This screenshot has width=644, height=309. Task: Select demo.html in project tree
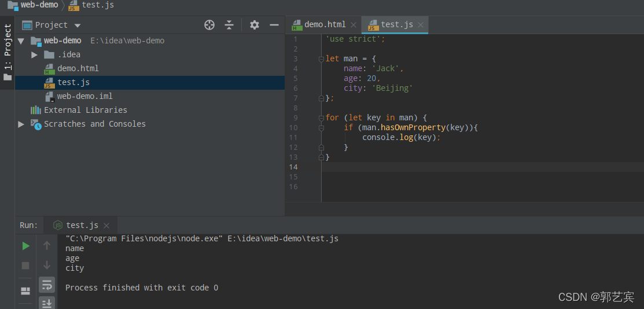(78, 69)
